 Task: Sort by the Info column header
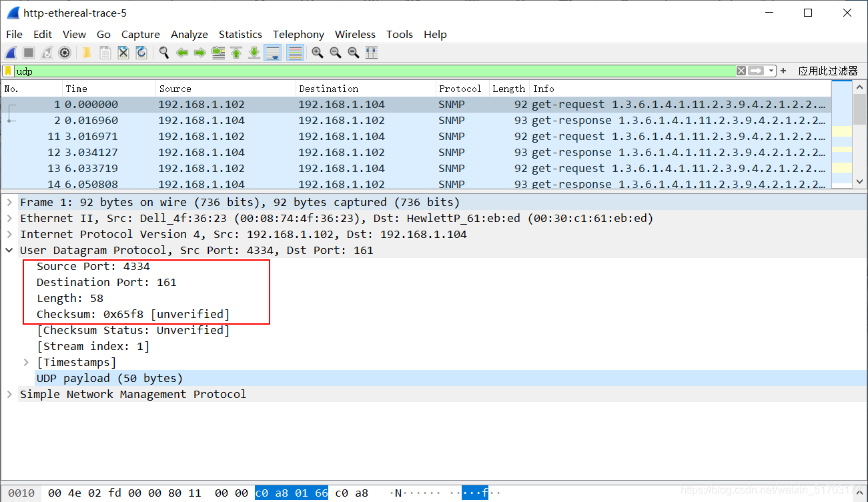681,89
